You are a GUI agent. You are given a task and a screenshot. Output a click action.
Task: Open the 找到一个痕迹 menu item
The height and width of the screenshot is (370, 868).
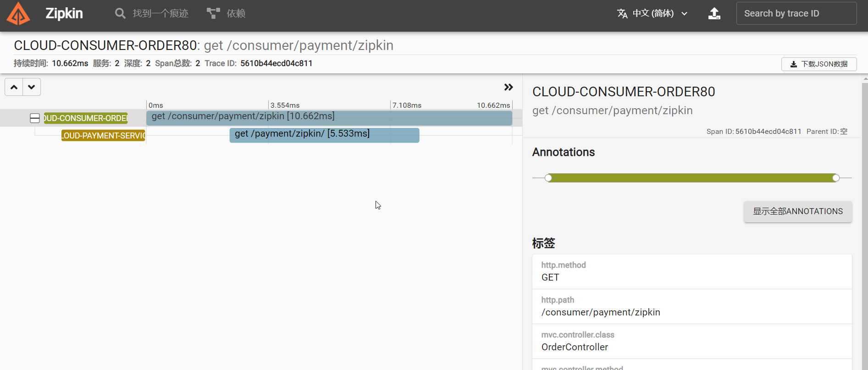tap(152, 13)
